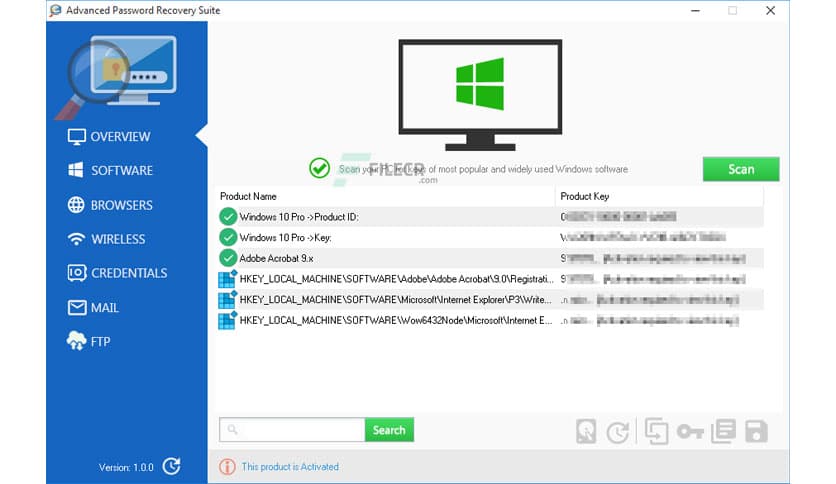Click the cloud upload icon beside FTP
Image resolution: width=836 pixels, height=484 pixels.
pos(76,341)
